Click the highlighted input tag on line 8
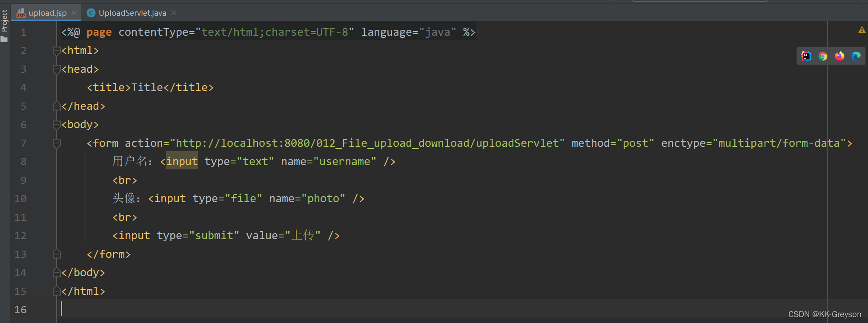 coord(182,162)
